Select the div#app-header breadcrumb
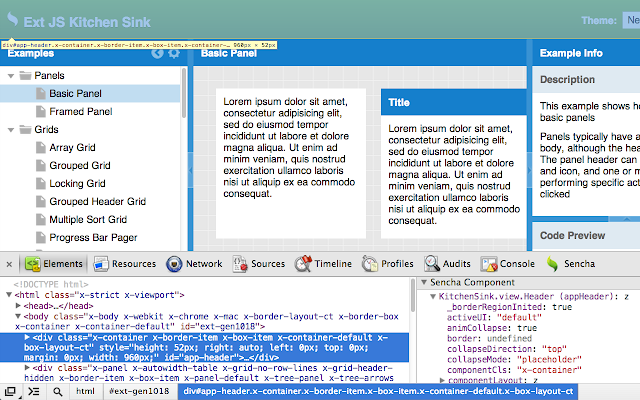This screenshot has width=640, height=400. (x=378, y=391)
